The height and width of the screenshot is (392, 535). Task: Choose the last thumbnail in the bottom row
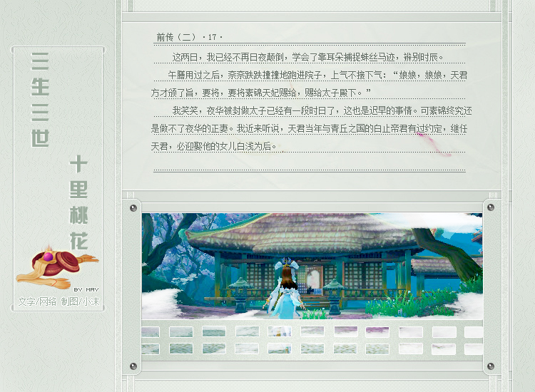point(474,349)
